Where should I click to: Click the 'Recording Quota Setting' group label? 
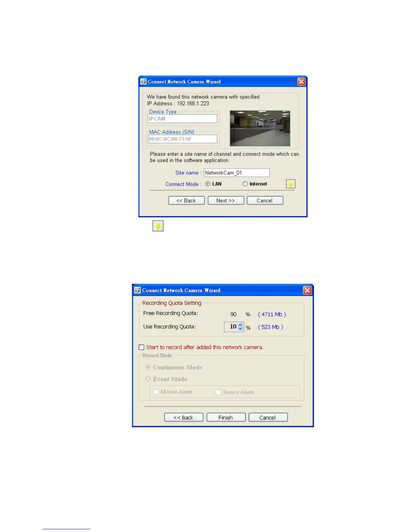click(x=172, y=303)
